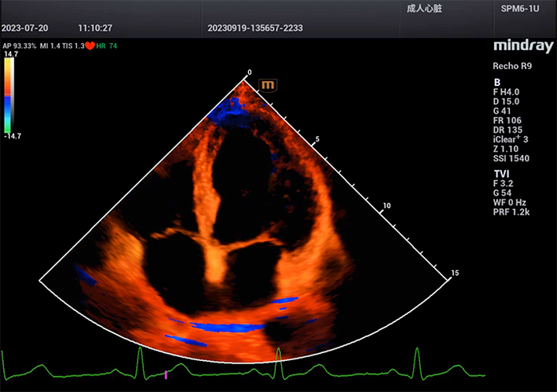The width and height of the screenshot is (557, 392).
Task: Click the gain parameter G 41
Action: click(506, 111)
